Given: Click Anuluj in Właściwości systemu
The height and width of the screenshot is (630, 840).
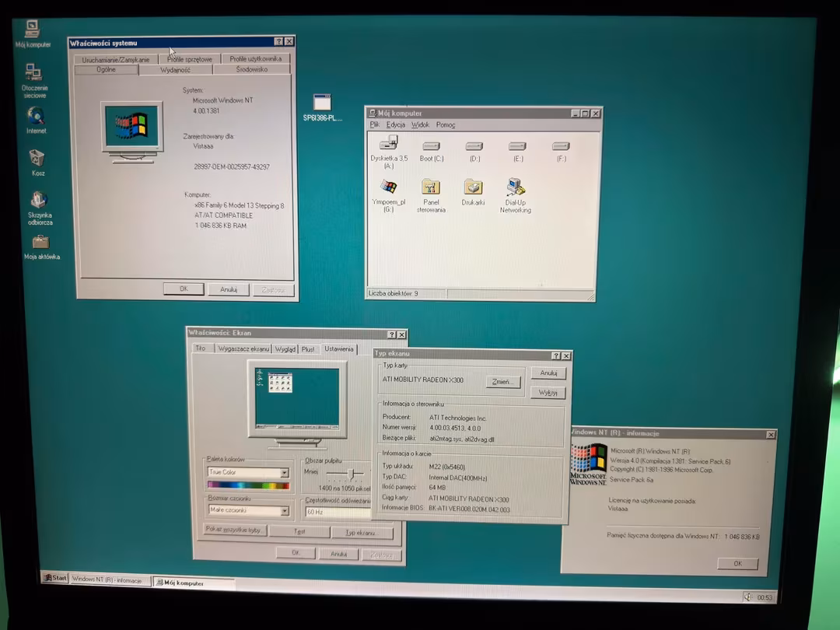Looking at the screenshot, I should (x=229, y=289).
